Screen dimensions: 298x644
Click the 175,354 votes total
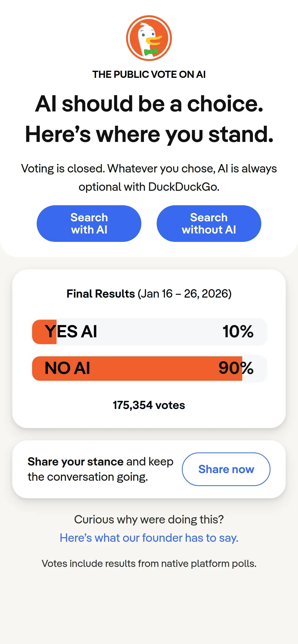click(x=149, y=405)
